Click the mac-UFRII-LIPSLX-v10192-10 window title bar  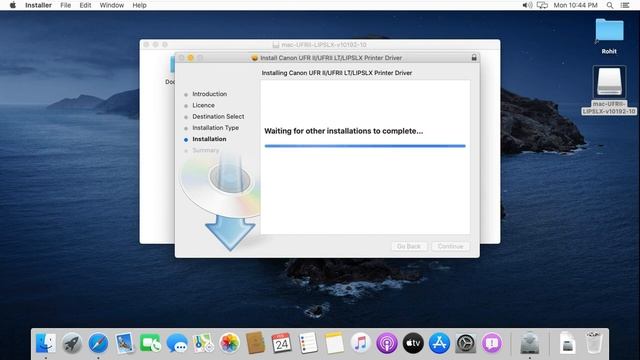(320, 44)
